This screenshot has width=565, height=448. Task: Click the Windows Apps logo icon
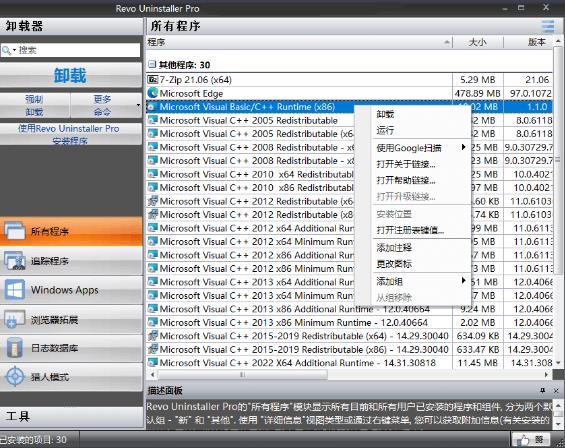coord(15,290)
